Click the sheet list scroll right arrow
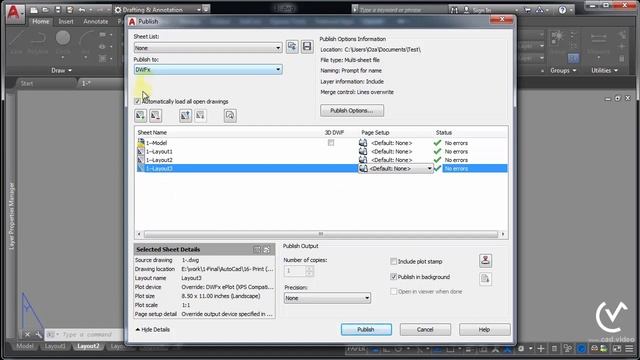Image resolution: width=640 pixels, height=360 pixels. (503, 234)
